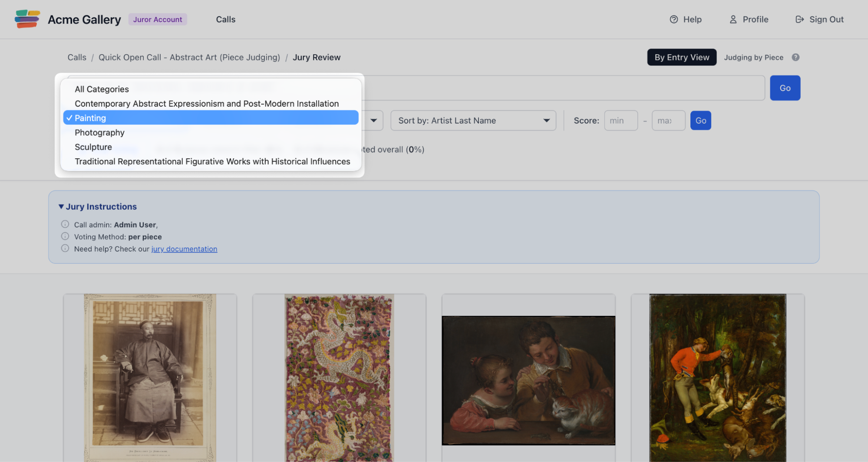The width and height of the screenshot is (868, 462).
Task: Open the Sort by Artist Last Name dropdown
Action: pyautogui.click(x=473, y=121)
